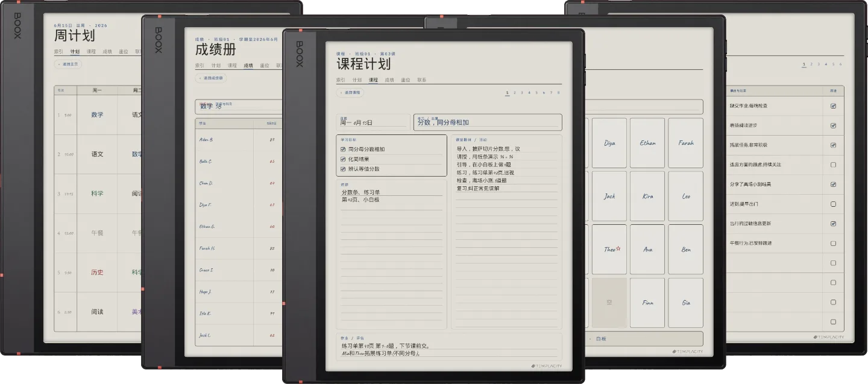Select Farah's seat card

click(685, 143)
